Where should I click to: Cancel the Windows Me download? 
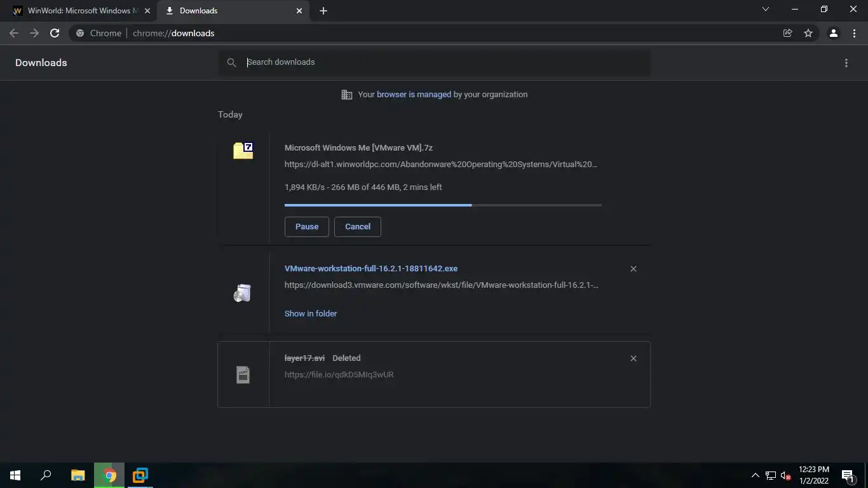tap(358, 227)
